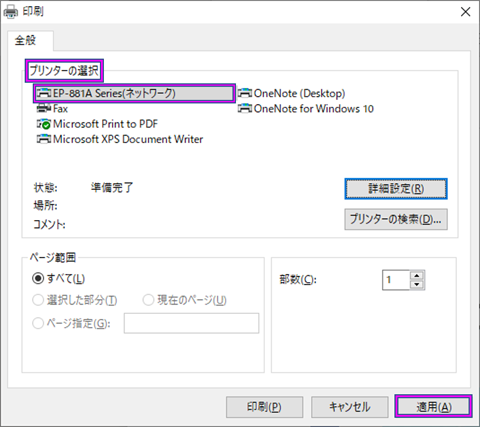Pick Microsoft XPS Document Writer icon
Image resolution: width=480 pixels, height=427 pixels.
click(x=44, y=139)
